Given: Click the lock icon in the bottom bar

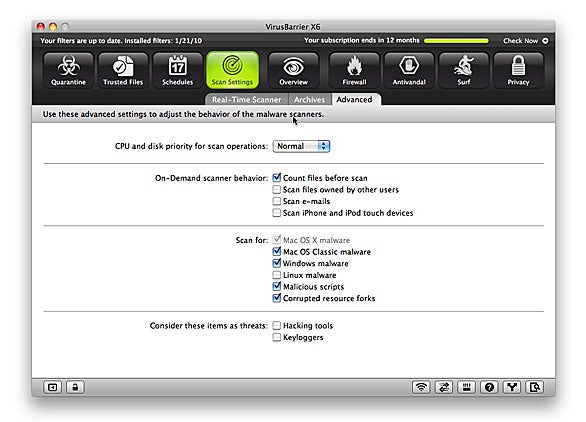Looking at the screenshot, I should pos(75,387).
